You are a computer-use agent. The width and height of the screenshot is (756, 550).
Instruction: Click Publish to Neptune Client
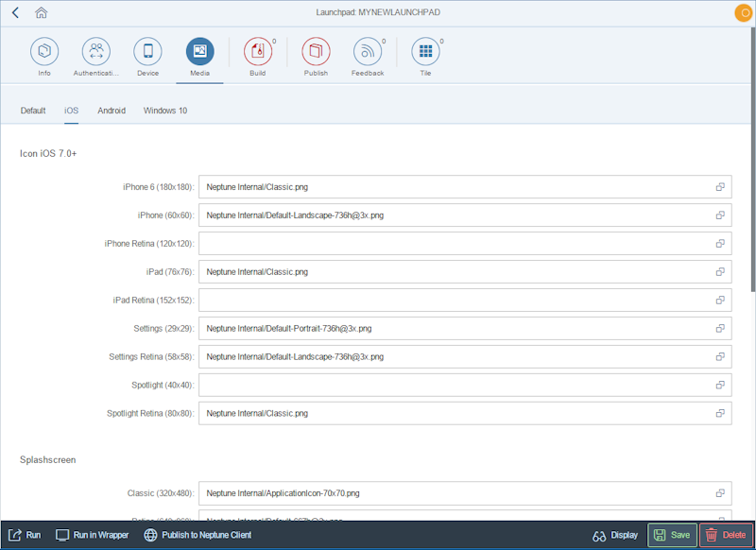tap(198, 535)
